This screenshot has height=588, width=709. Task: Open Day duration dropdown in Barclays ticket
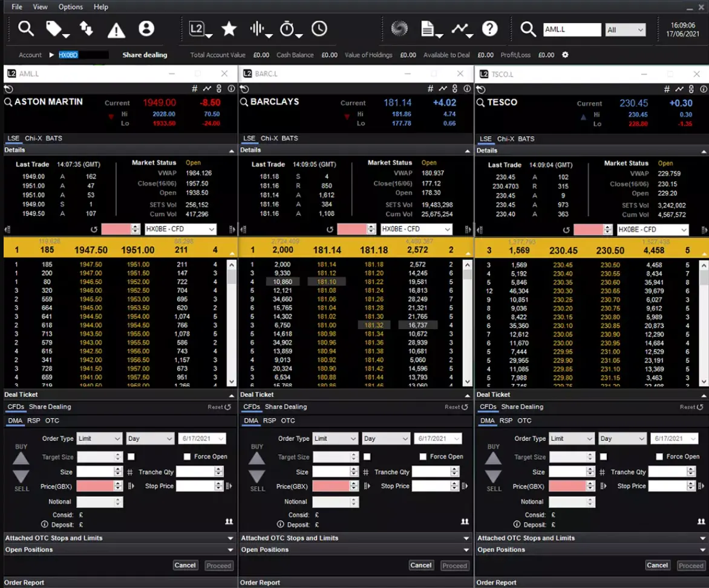pyautogui.click(x=386, y=439)
